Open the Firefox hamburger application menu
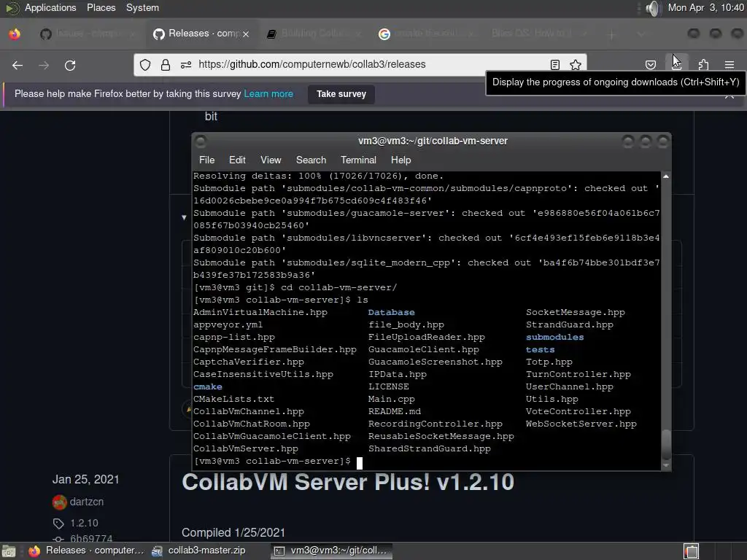This screenshot has width=747, height=560. [x=729, y=65]
